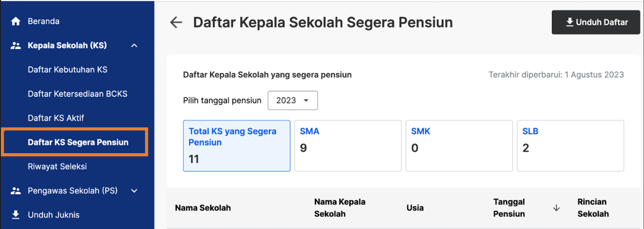The height and width of the screenshot is (229, 644).
Task: Open the 2023 retirement year dropdown
Action: [x=293, y=101]
